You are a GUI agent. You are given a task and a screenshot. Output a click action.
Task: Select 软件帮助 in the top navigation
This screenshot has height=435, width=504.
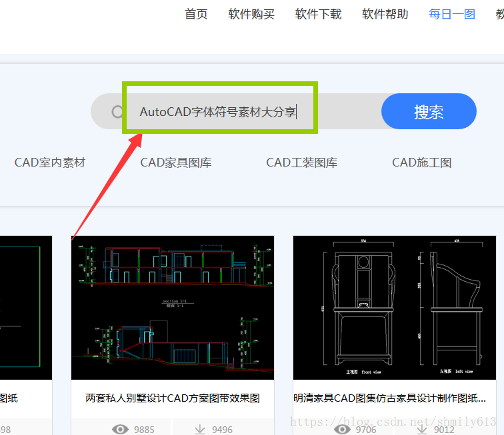click(385, 14)
